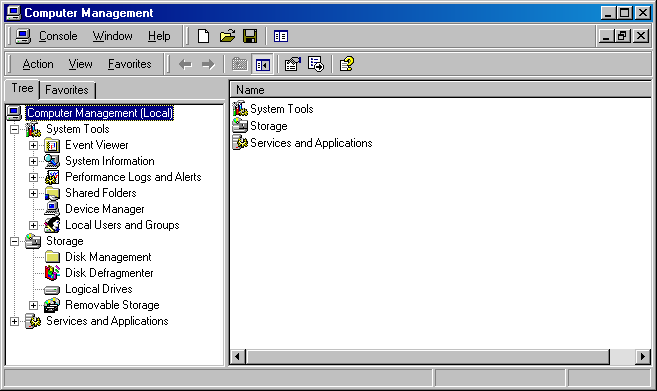Screen dimensions: 657x391
Task: Open the Action menu
Action: tap(38, 64)
